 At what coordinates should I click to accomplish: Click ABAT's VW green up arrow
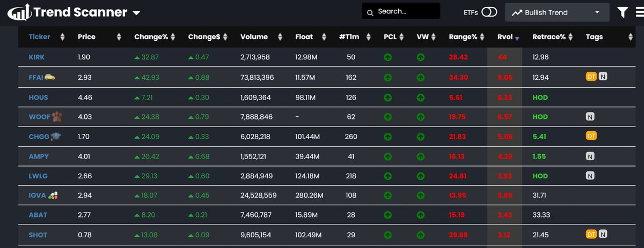click(420, 215)
